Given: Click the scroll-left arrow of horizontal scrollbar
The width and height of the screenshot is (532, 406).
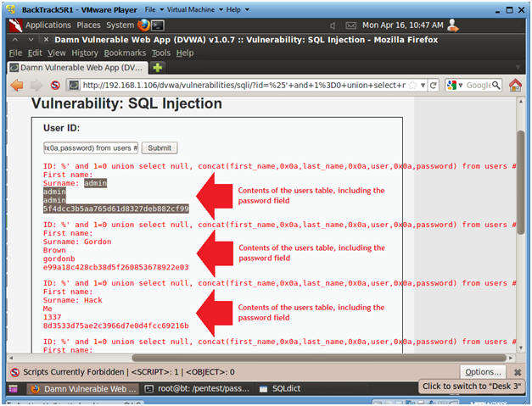Looking at the screenshot, I should [11, 358].
